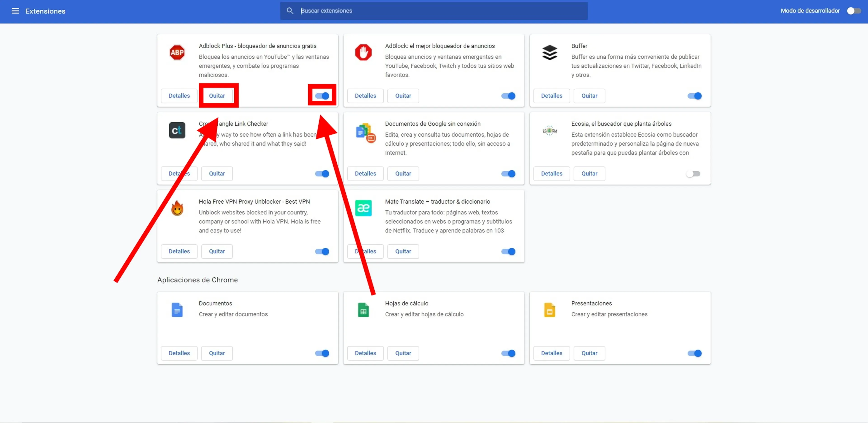868x423 pixels.
Task: Click Quitar on the AdBlock card
Action: (x=403, y=96)
